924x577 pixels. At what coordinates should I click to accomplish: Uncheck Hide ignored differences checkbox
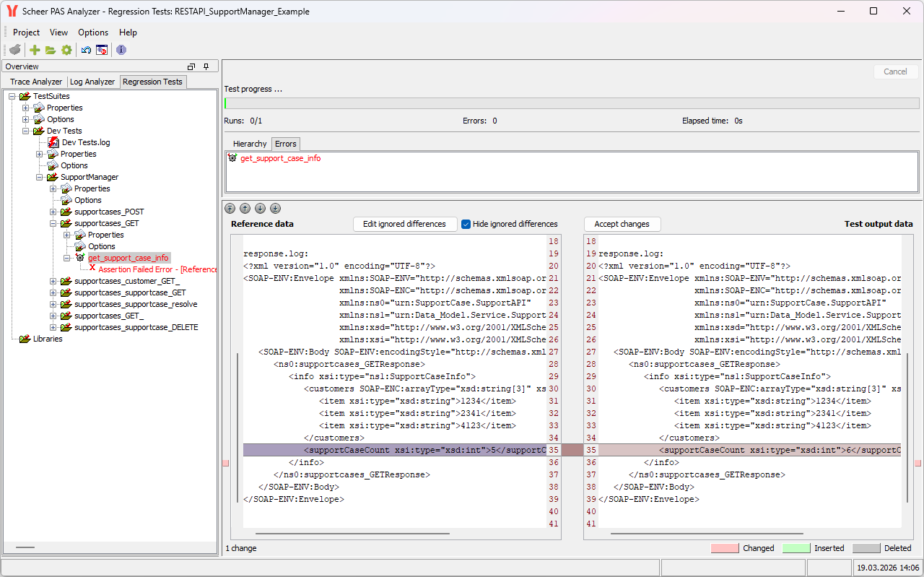tap(466, 224)
